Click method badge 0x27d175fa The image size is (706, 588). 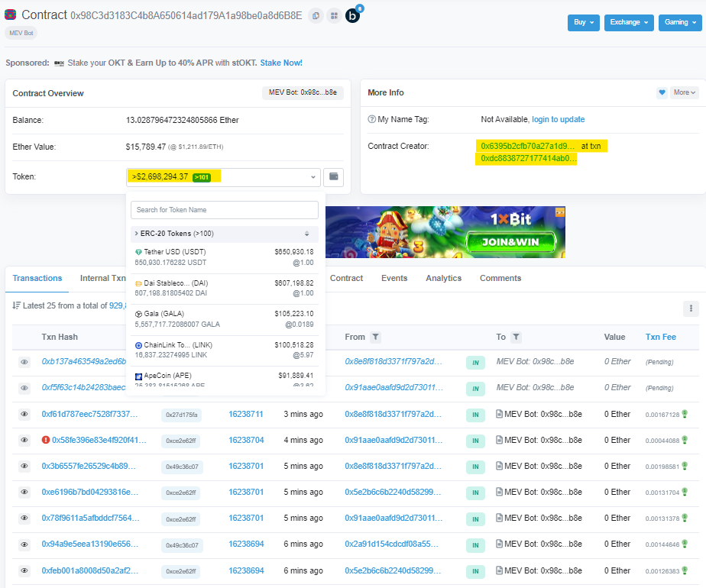click(181, 415)
